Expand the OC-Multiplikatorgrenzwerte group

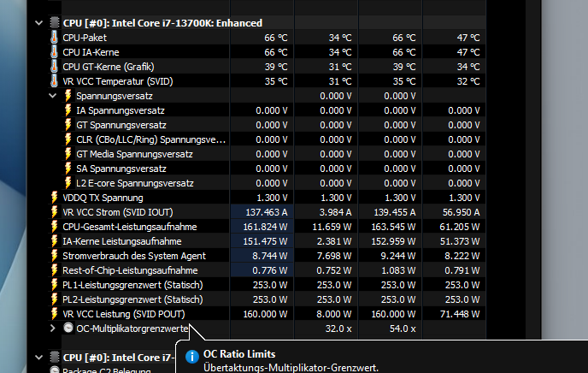click(52, 329)
